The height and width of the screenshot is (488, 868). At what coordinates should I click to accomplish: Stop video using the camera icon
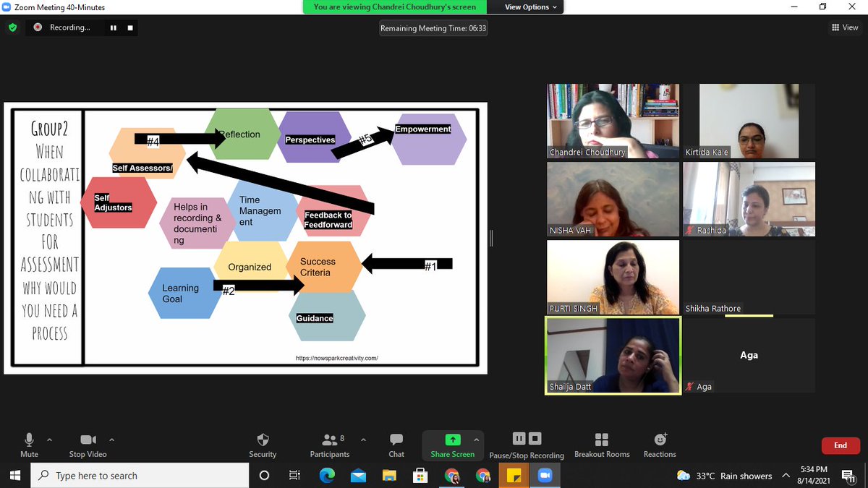(x=88, y=445)
